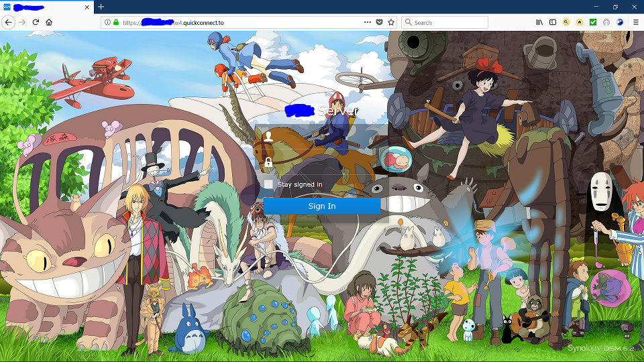644x362 pixels.
Task: Restore down the Firefox window
Action: 615,7
